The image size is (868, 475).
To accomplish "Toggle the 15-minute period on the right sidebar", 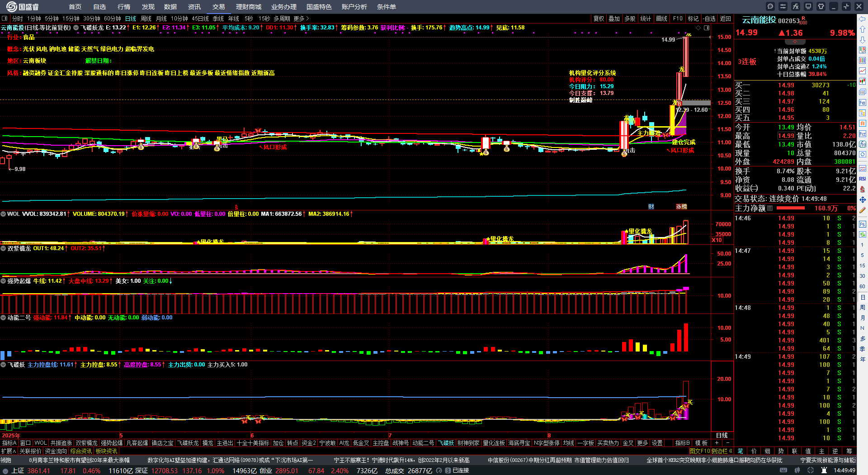I will coord(863,266).
